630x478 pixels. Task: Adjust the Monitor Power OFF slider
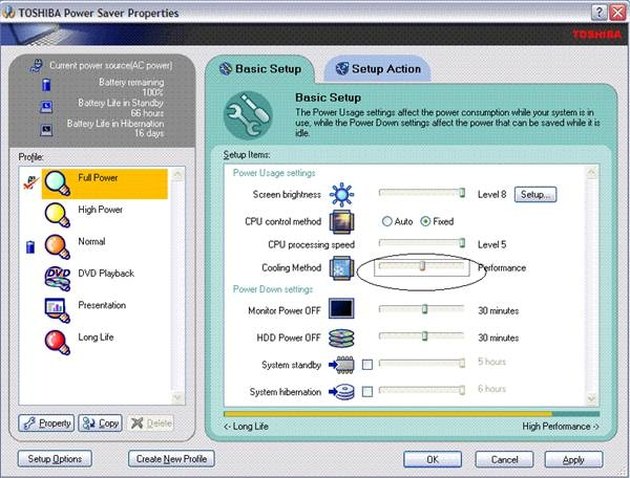pyautogui.click(x=422, y=309)
